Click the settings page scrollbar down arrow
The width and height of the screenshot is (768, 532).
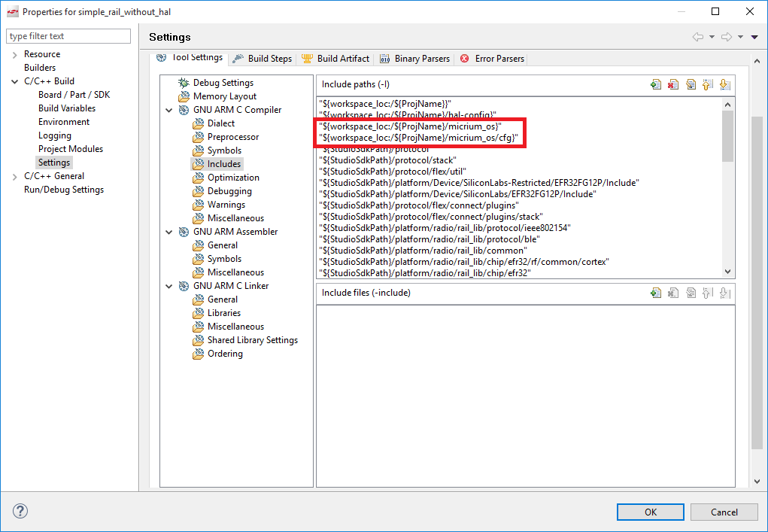757,482
